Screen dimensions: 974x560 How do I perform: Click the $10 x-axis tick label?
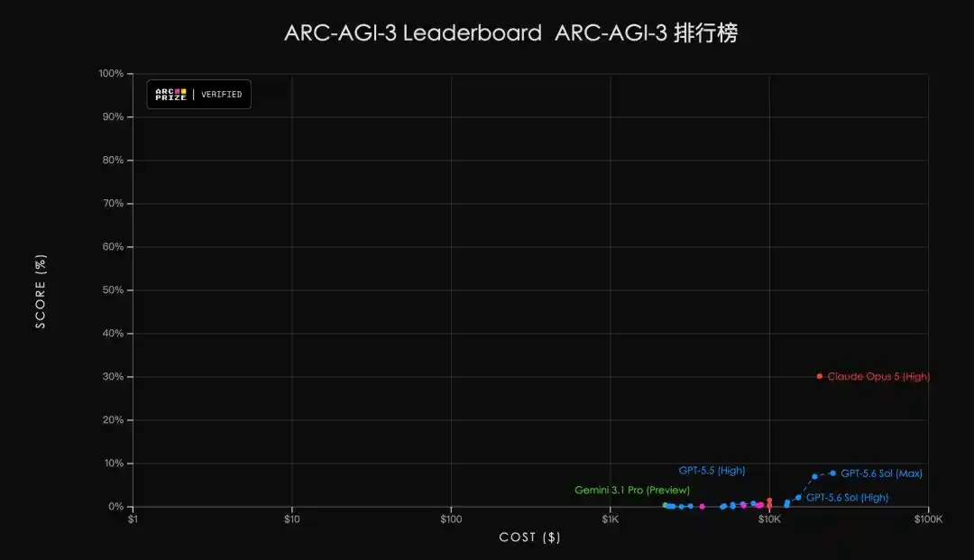point(291,519)
